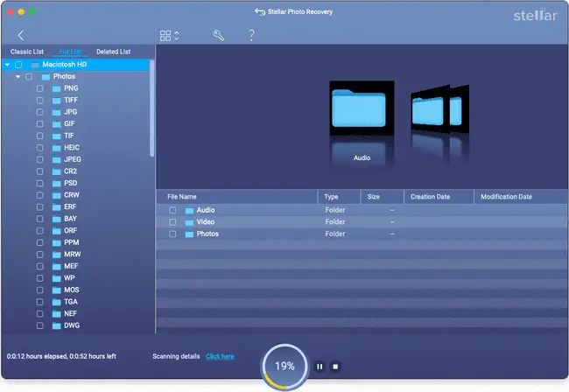Check the Audio row checkbox
Screen dimensions: 569x392
click(172, 210)
